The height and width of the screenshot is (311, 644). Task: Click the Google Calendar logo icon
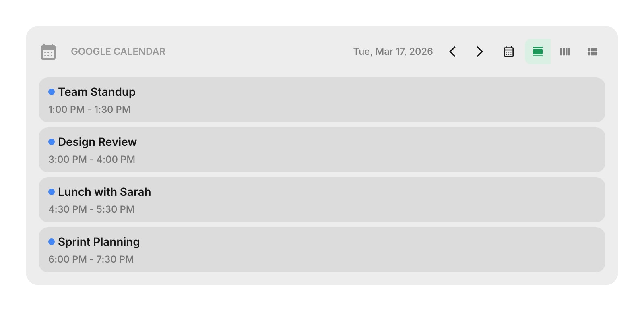pyautogui.click(x=48, y=51)
